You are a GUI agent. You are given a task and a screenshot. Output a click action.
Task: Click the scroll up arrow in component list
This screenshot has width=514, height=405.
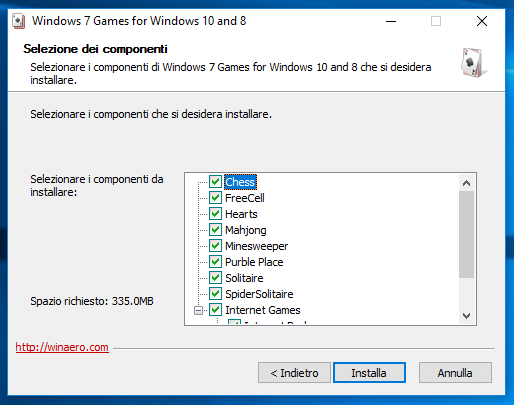[x=466, y=183]
